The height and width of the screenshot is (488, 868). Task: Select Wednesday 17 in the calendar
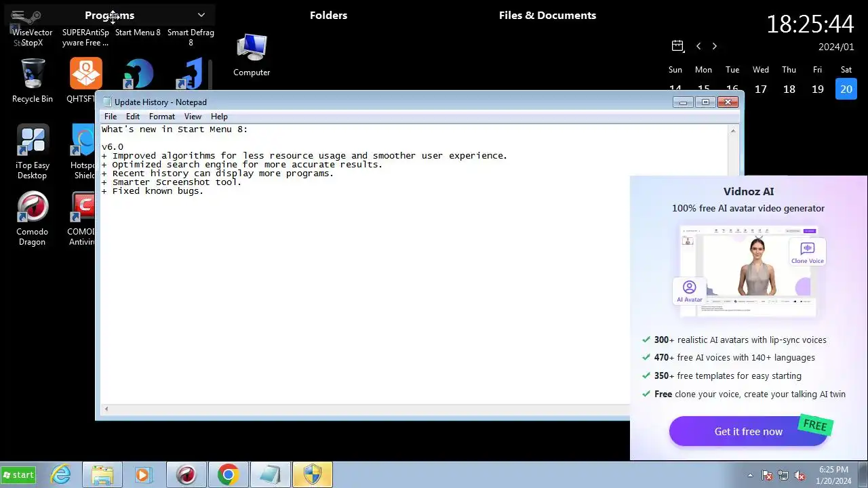click(x=761, y=89)
